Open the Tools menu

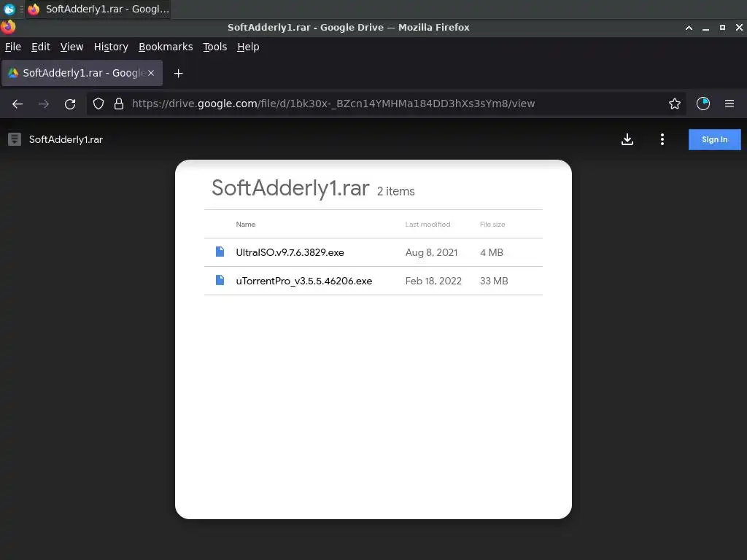pos(215,47)
